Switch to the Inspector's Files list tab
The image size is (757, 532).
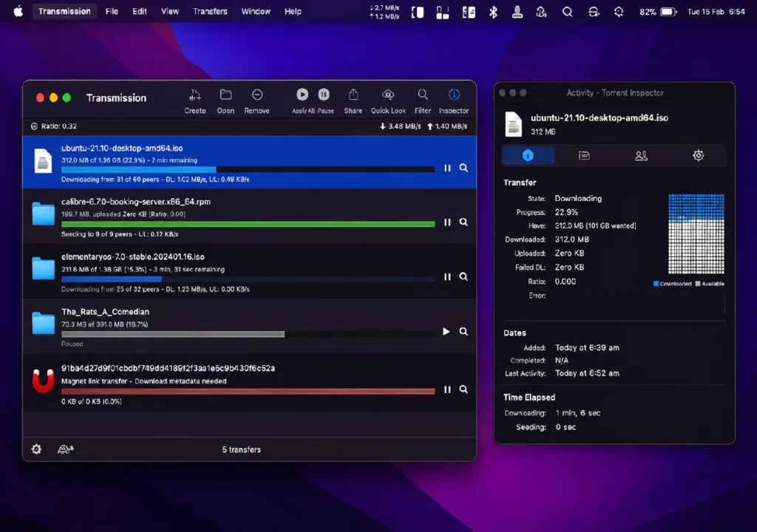tap(584, 155)
